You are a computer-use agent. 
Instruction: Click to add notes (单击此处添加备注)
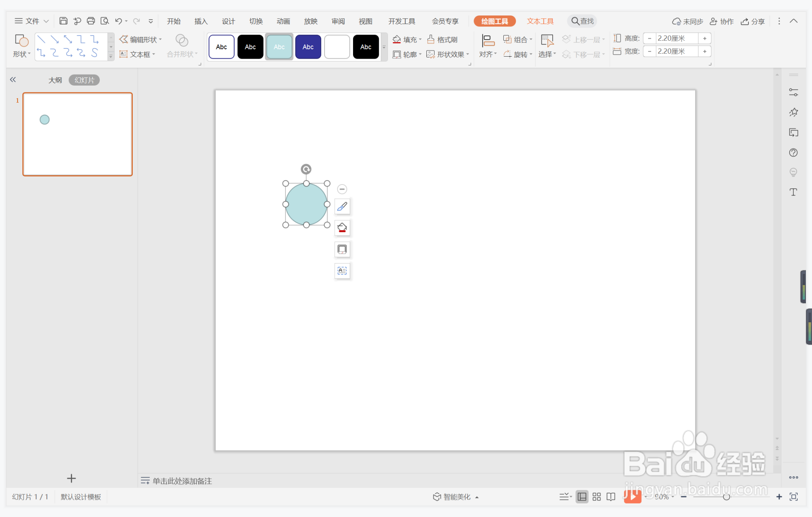click(x=182, y=481)
